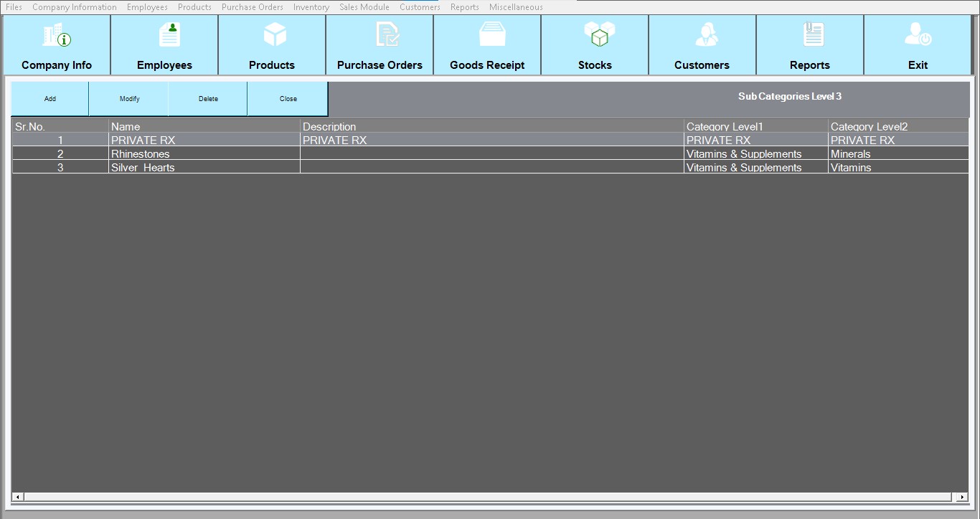Open the Inventory menu
The width and height of the screenshot is (980, 519).
(311, 7)
